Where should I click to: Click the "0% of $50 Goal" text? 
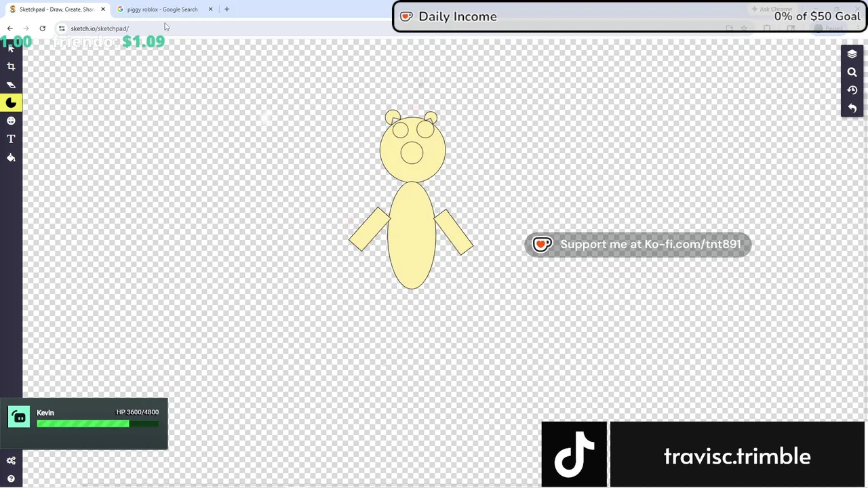(x=817, y=16)
